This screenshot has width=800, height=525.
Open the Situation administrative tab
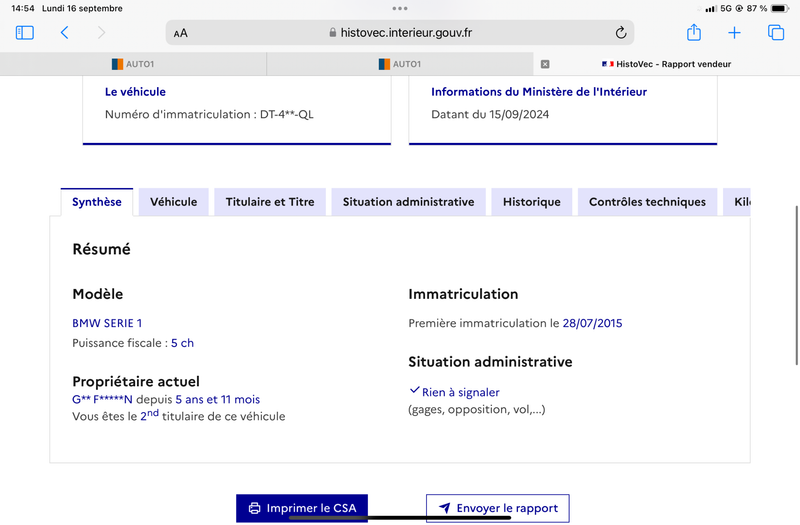click(x=408, y=202)
